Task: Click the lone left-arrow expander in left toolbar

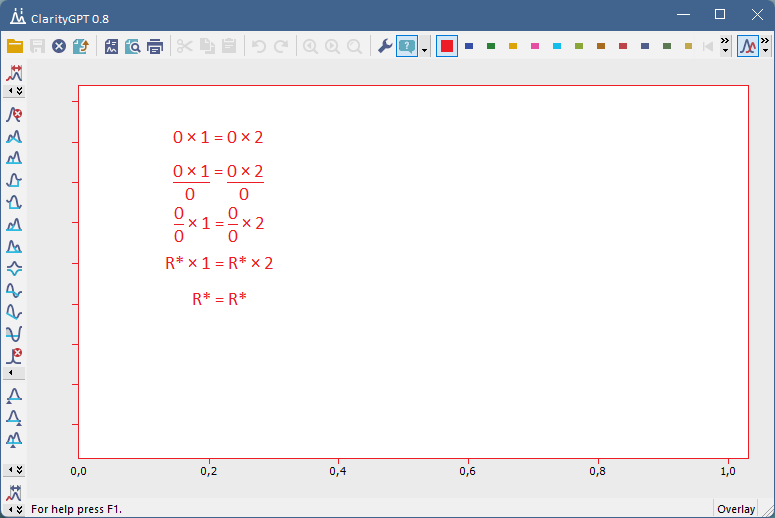Action: coord(10,373)
